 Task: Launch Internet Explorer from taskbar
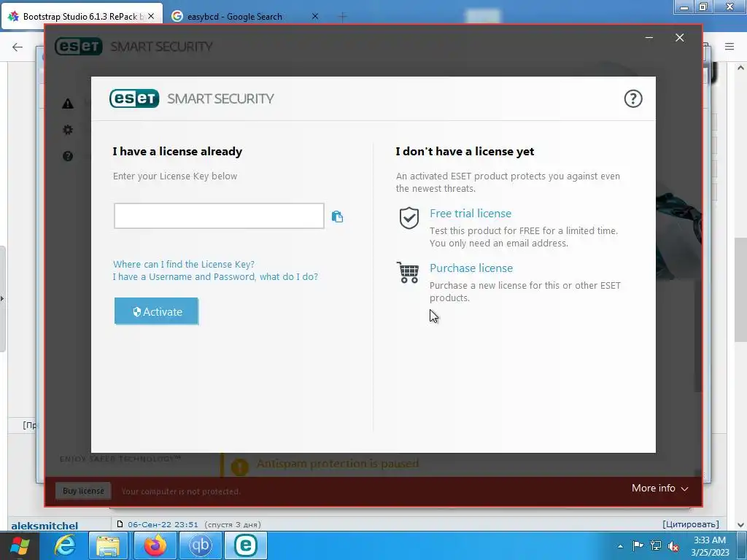coord(65,545)
